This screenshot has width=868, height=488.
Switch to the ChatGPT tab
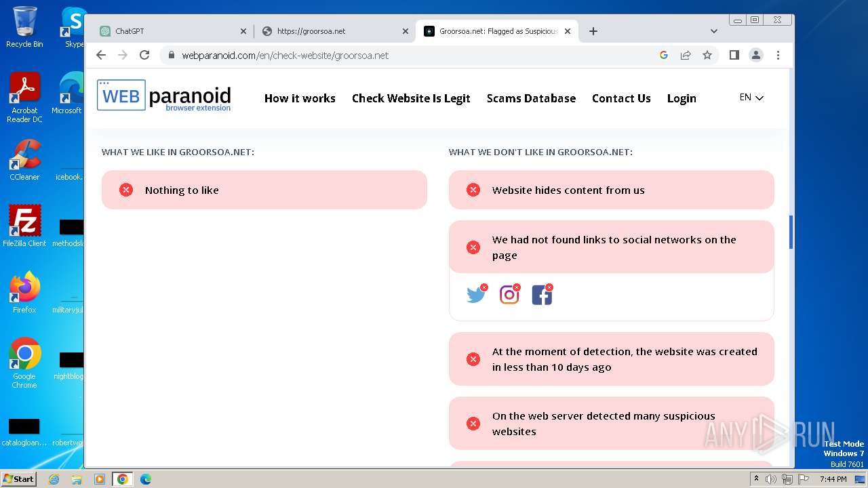tap(173, 31)
